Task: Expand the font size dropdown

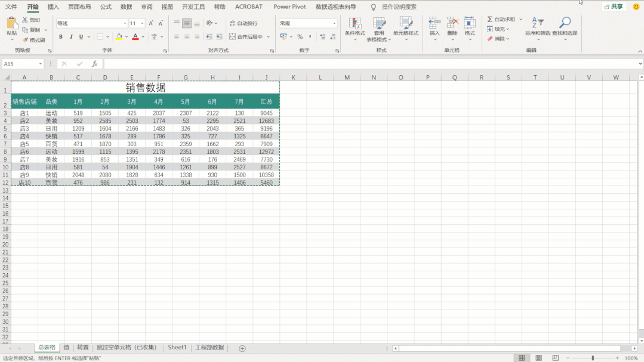Action: (x=142, y=23)
